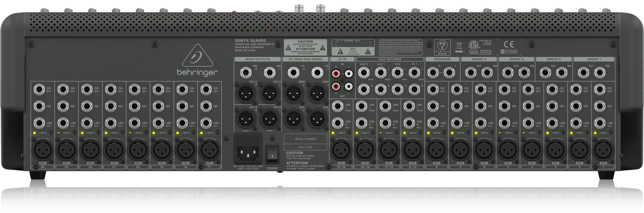The height and width of the screenshot is (213, 644).
Task: Click the SPEAKERS L output jack
Action: tap(449, 73)
